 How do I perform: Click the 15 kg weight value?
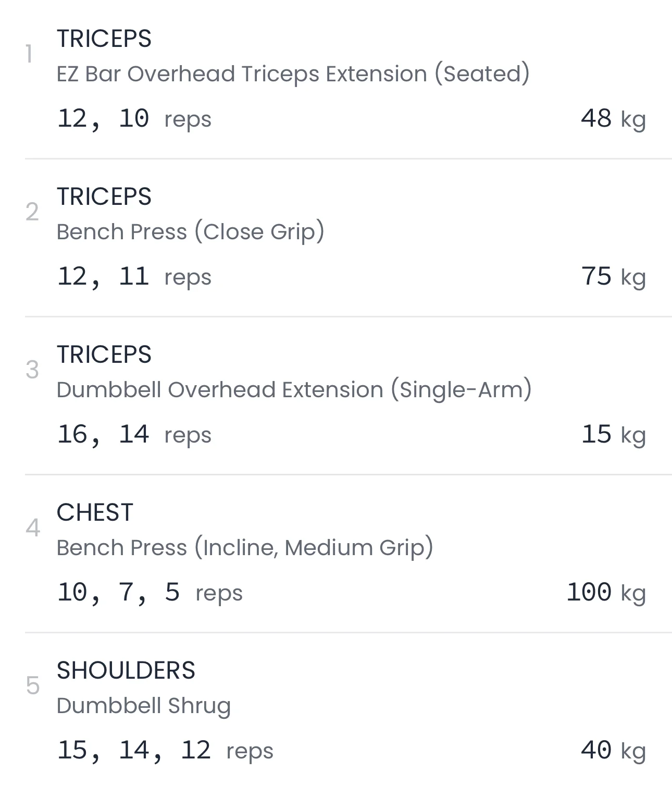click(613, 435)
